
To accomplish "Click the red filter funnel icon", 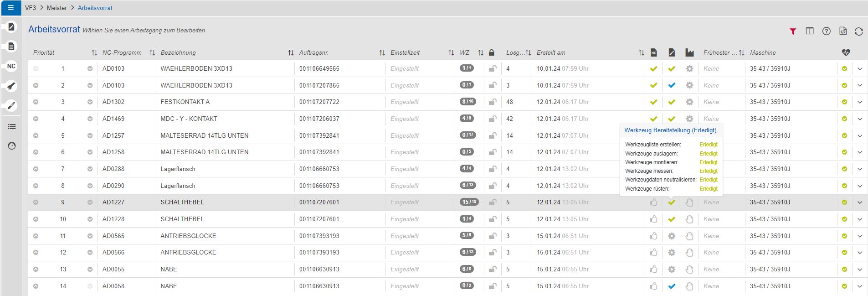I will click(793, 31).
